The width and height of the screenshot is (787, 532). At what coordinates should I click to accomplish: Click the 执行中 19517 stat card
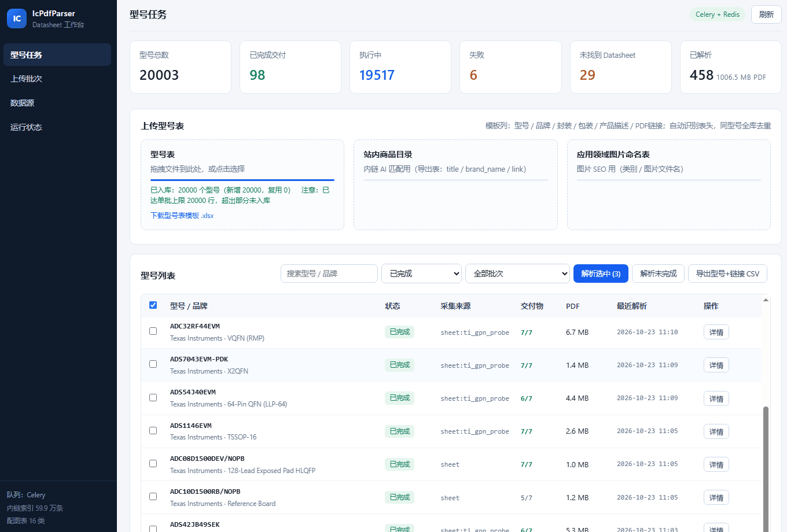tap(400, 67)
